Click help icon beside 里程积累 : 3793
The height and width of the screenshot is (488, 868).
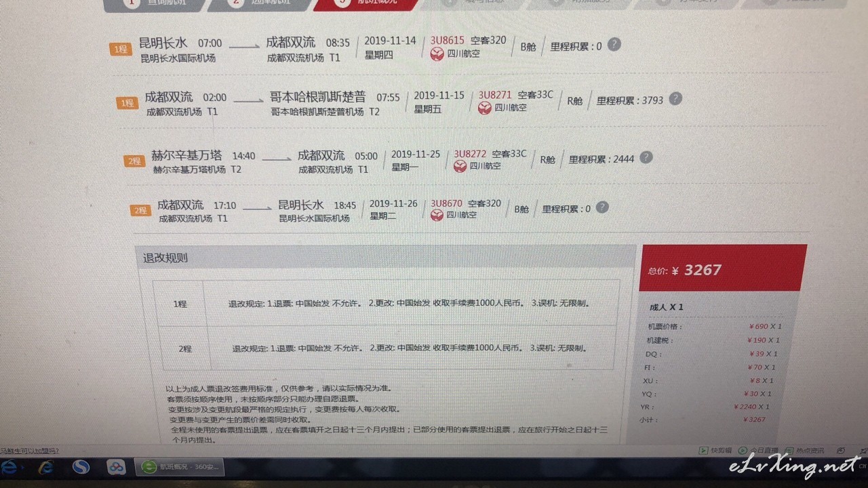pyautogui.click(x=675, y=98)
